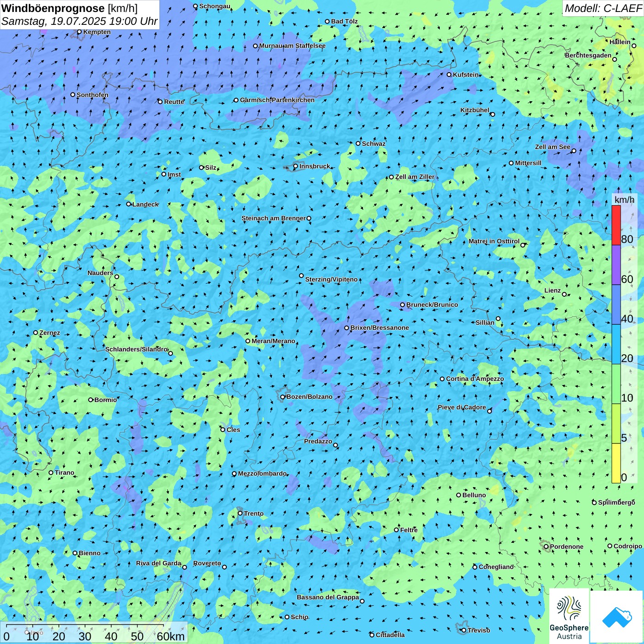Image resolution: width=644 pixels, height=644 pixels.
Task: Click the Matrei in Osttirol label
Action: (494, 241)
